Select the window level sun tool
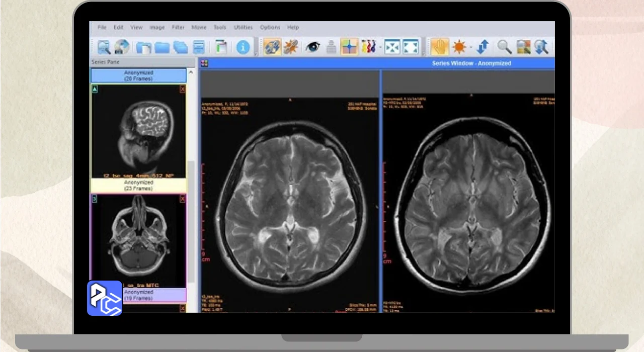 tap(459, 47)
